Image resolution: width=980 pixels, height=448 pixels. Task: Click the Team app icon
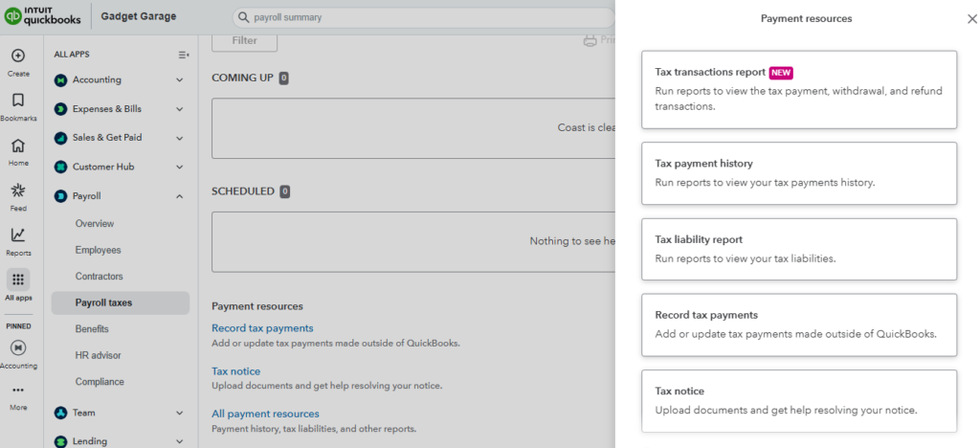tap(60, 413)
